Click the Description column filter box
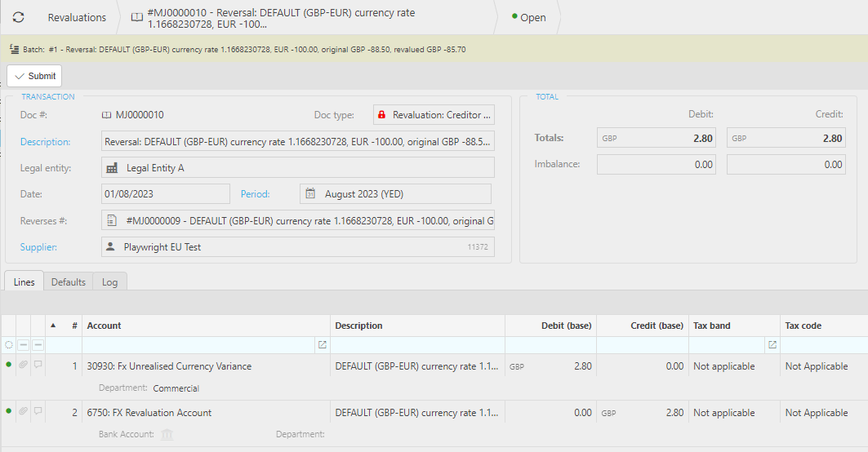Image resolution: width=868 pixels, height=452 pixels. (x=417, y=344)
